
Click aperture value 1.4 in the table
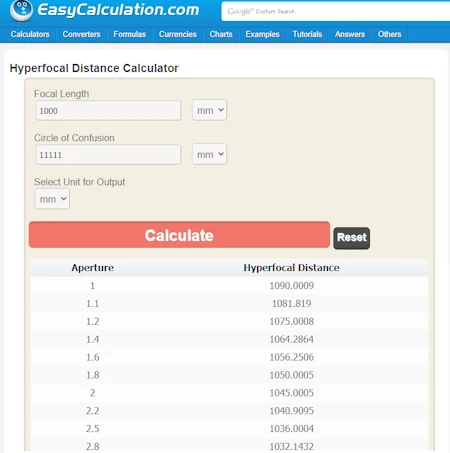(x=93, y=339)
